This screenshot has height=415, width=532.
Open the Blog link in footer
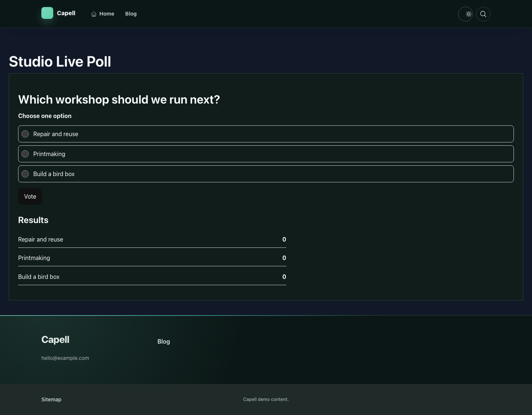(164, 341)
